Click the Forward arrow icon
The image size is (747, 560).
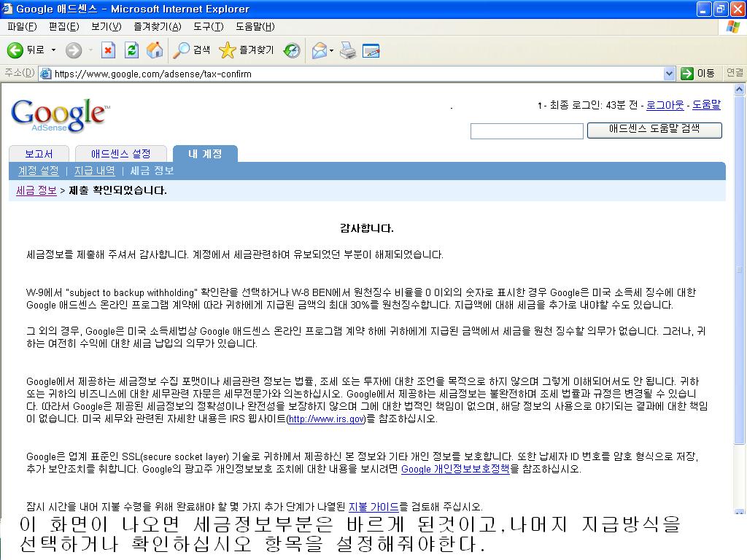[x=74, y=50]
